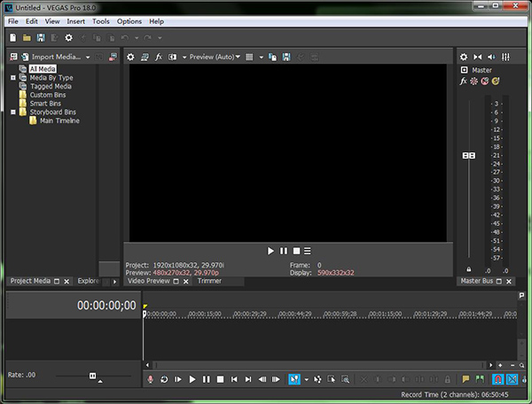
Task: Open the Help menu
Action: click(156, 21)
